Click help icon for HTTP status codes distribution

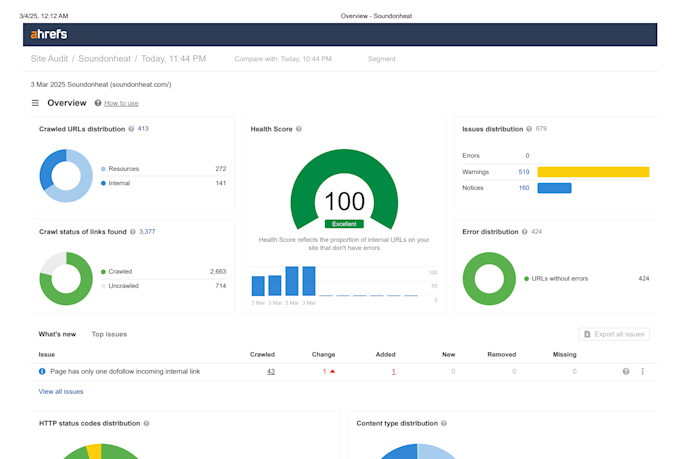[x=147, y=423]
